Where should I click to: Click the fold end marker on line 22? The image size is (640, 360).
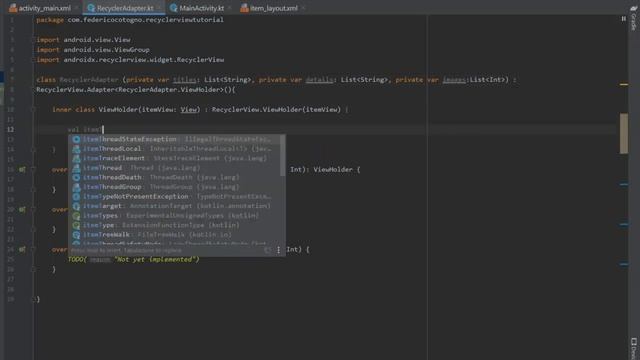coord(33,229)
